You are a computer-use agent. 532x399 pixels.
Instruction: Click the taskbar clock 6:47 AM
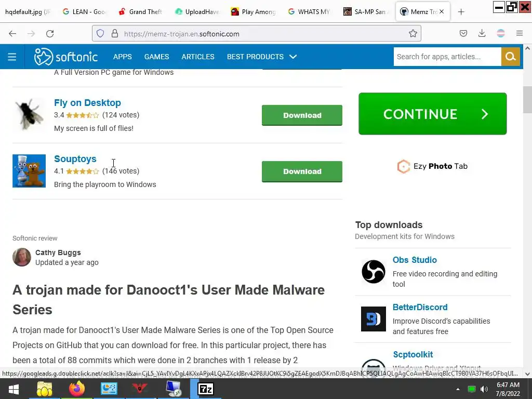coord(508,385)
